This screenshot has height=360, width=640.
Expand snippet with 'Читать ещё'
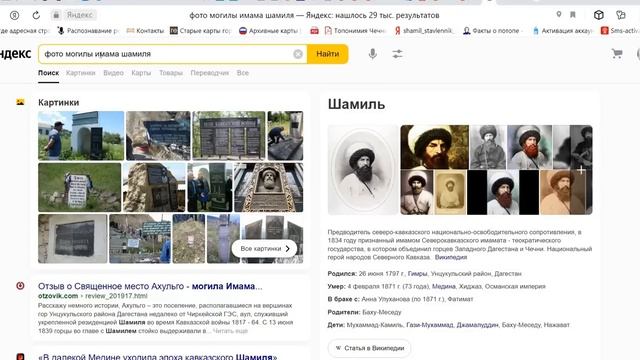point(230,331)
